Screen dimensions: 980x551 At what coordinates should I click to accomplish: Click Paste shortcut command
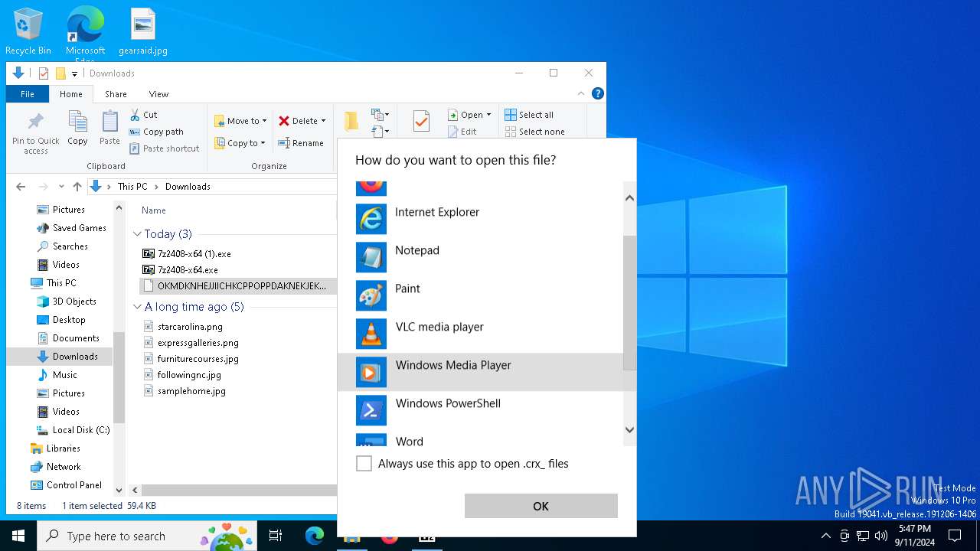(164, 148)
